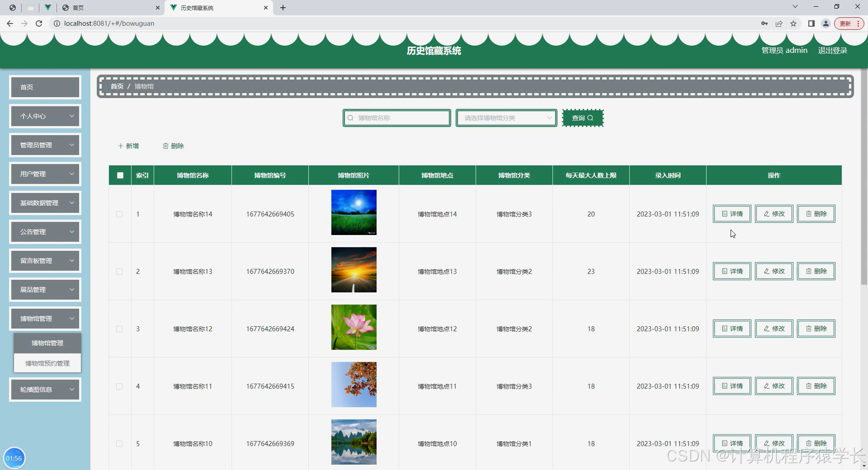Select checkbox for row 博物馆名称14

click(x=119, y=214)
